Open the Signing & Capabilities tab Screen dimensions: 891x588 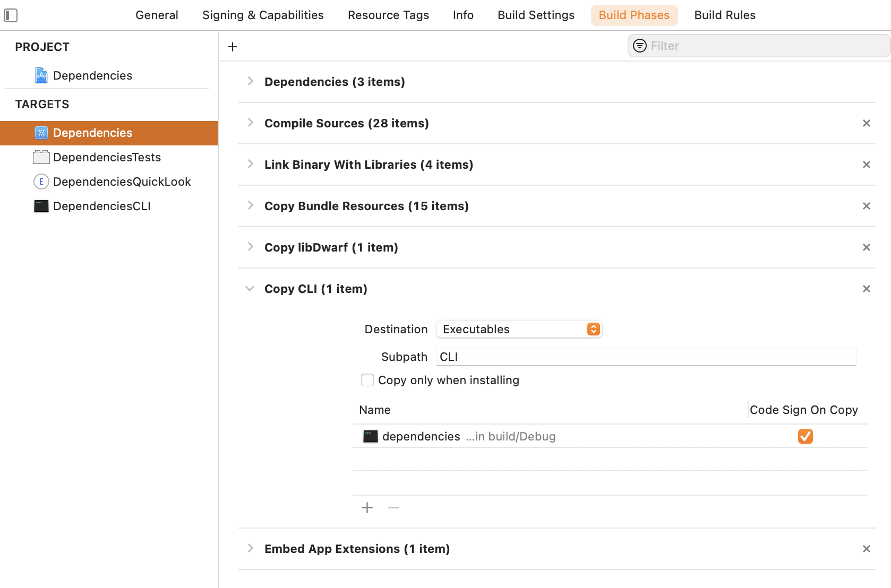pyautogui.click(x=263, y=15)
